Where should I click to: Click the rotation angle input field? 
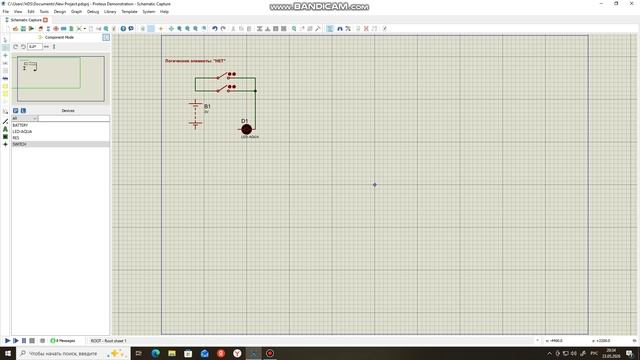35,47
